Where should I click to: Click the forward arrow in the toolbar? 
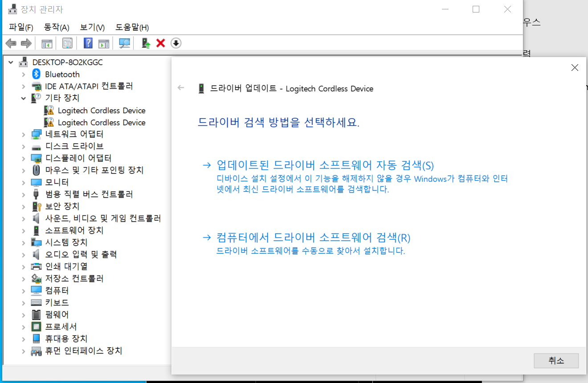(26, 43)
